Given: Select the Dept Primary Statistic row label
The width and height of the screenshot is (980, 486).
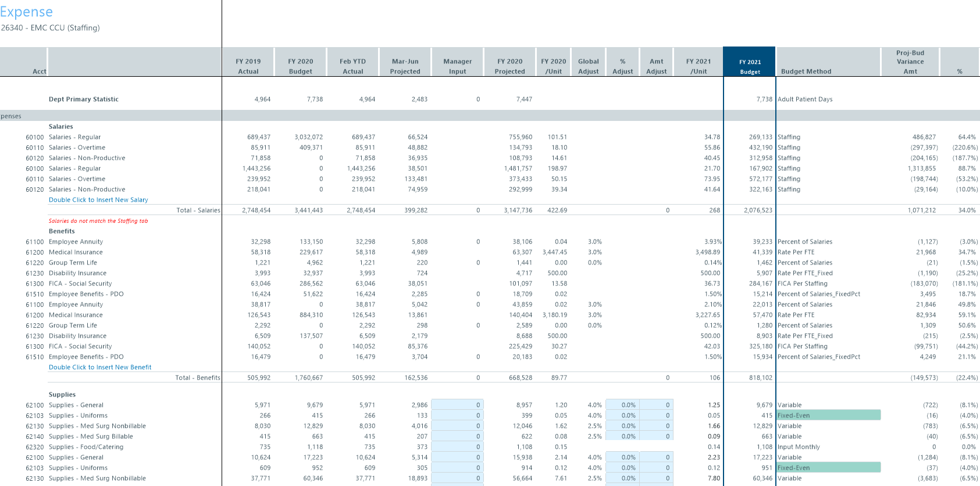Looking at the screenshot, I should [84, 99].
